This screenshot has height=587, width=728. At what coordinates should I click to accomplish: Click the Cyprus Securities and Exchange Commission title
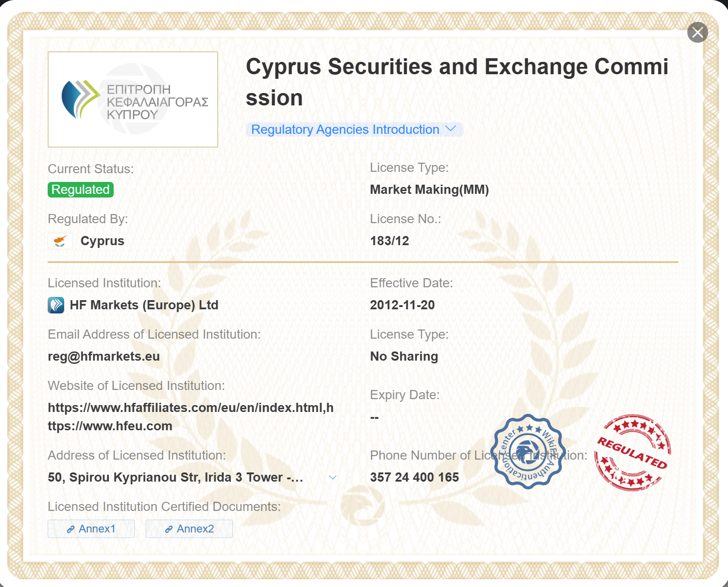pos(457,82)
